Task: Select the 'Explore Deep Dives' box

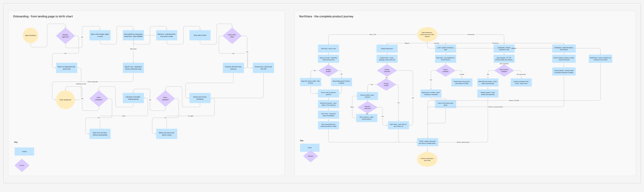Action: (387, 49)
